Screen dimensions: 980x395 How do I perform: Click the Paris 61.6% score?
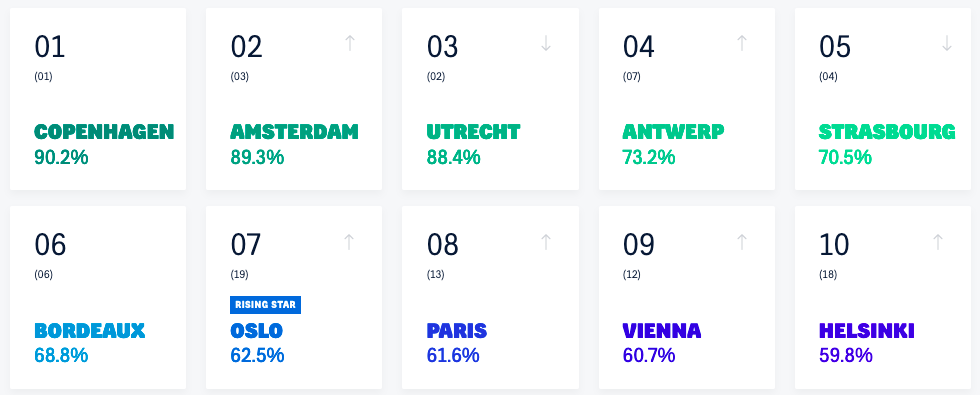[x=453, y=356]
